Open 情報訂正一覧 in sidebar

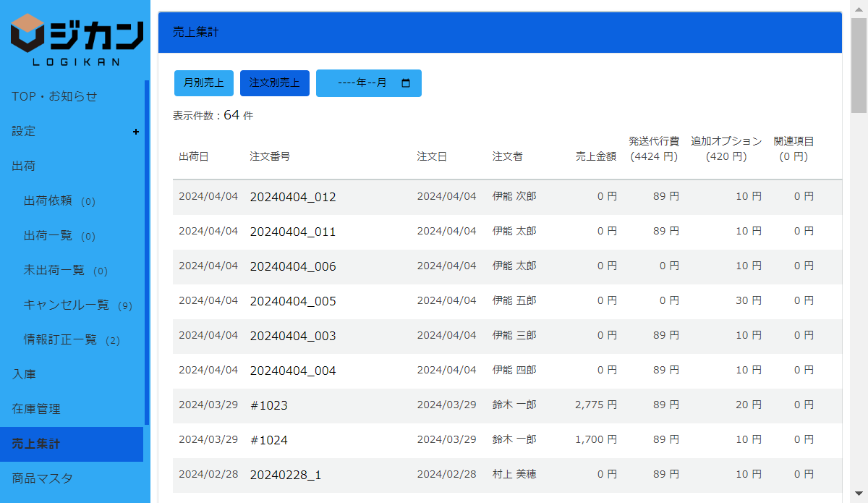(x=60, y=339)
